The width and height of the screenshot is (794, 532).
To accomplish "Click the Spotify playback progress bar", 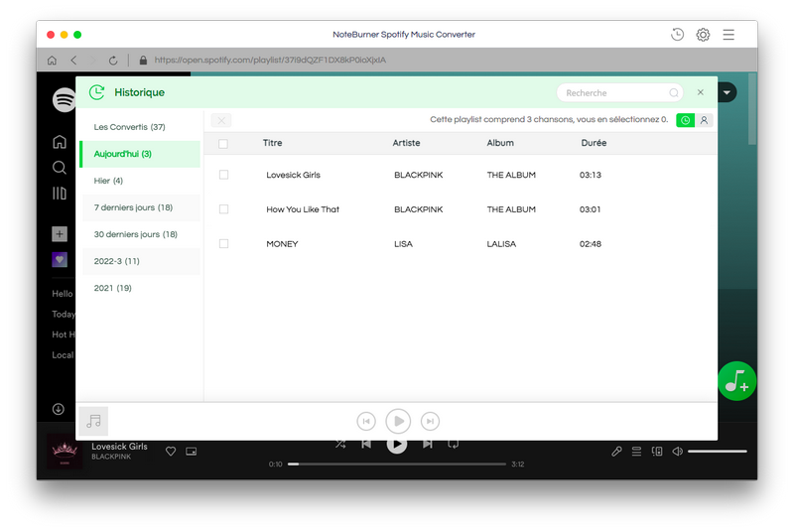I will click(397, 464).
